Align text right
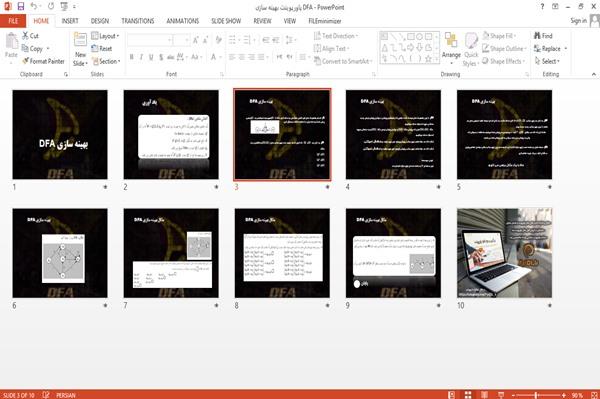 point(251,57)
